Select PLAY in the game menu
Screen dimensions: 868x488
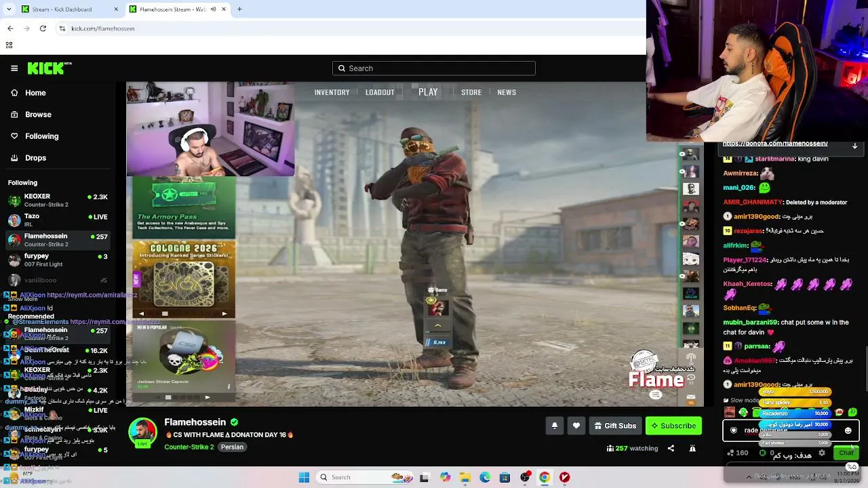pyautogui.click(x=428, y=92)
